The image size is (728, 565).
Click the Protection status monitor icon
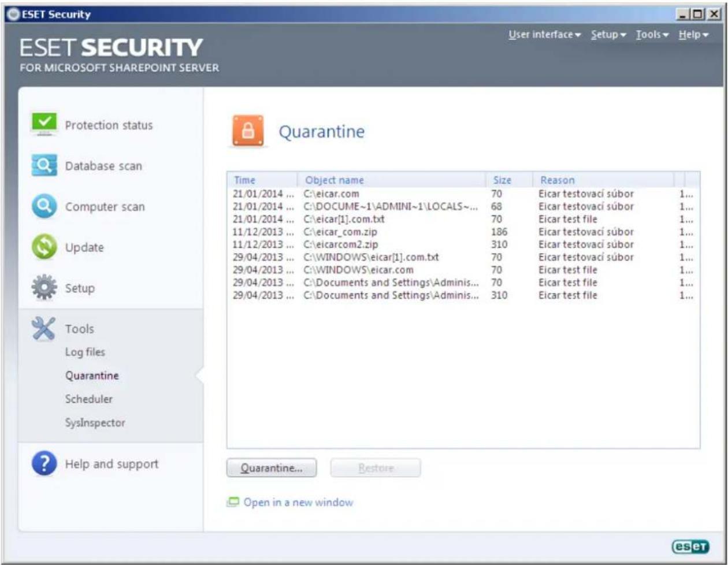(x=44, y=125)
